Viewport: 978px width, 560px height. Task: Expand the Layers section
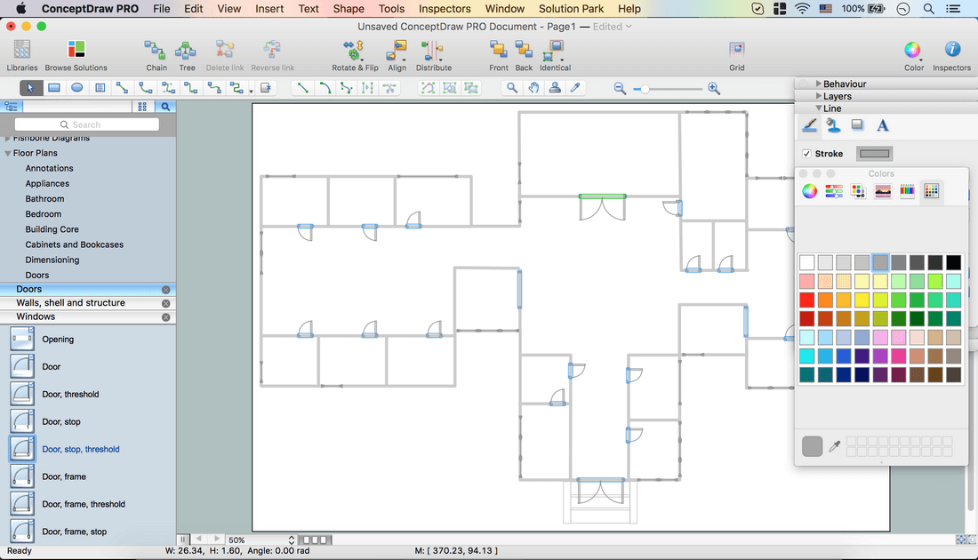[819, 96]
